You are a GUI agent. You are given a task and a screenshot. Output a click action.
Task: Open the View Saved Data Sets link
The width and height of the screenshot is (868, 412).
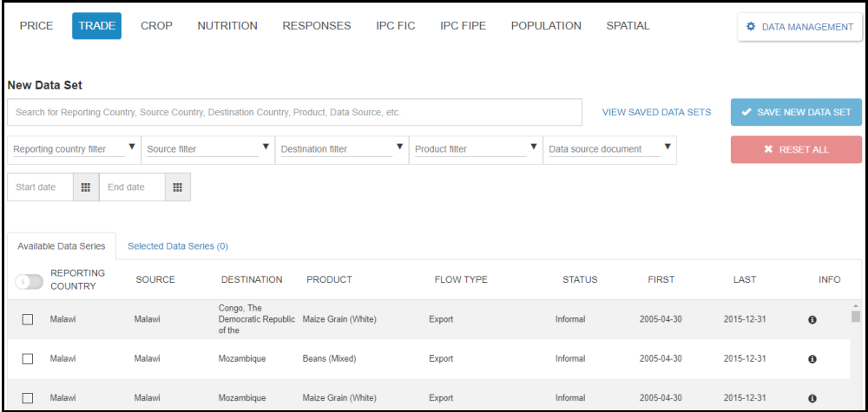point(656,112)
